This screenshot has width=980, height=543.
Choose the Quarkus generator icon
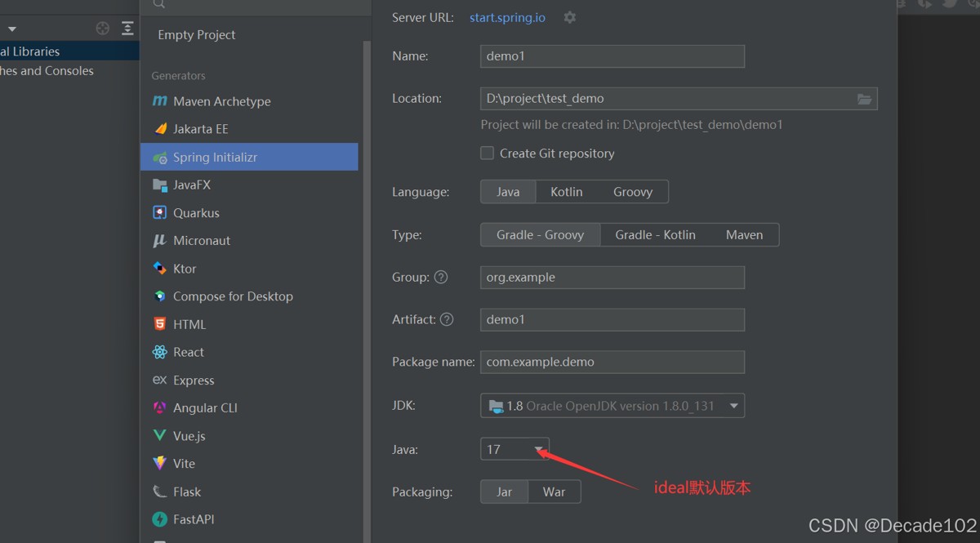[x=160, y=212]
